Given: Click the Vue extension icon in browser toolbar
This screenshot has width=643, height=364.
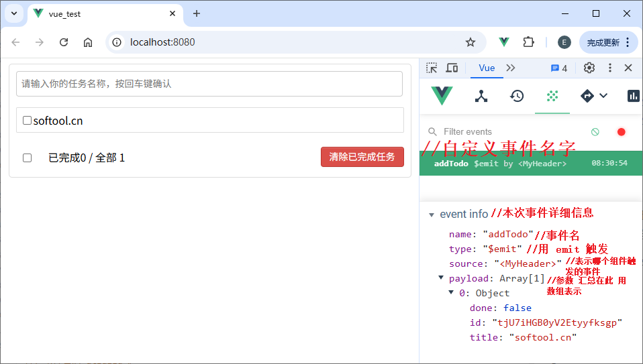Looking at the screenshot, I should pos(504,42).
